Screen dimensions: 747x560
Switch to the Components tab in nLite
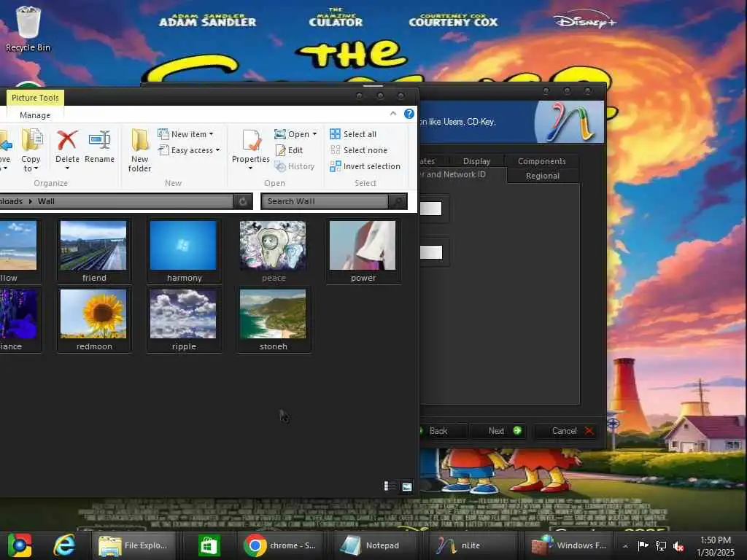coord(542,161)
